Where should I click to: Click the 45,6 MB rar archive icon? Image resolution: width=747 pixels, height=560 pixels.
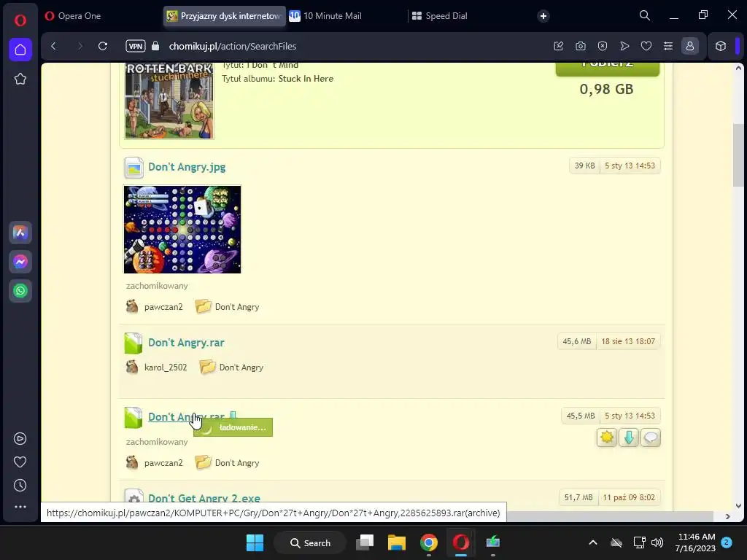(133, 343)
